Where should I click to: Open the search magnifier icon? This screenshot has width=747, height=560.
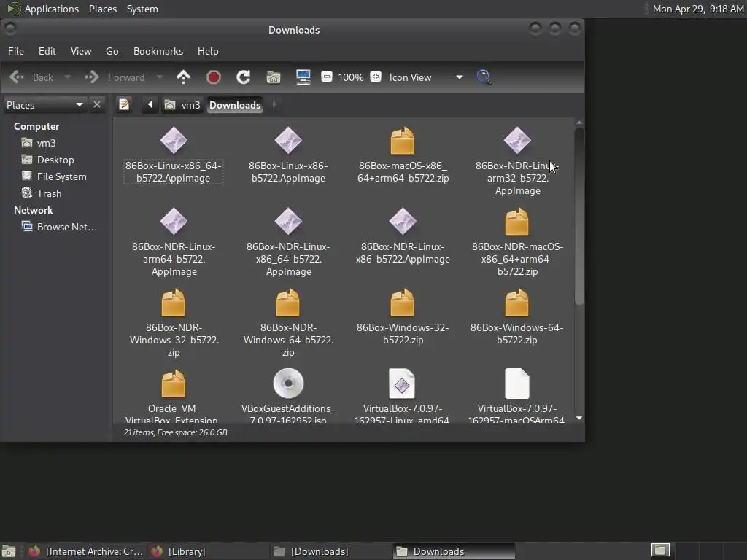(484, 77)
